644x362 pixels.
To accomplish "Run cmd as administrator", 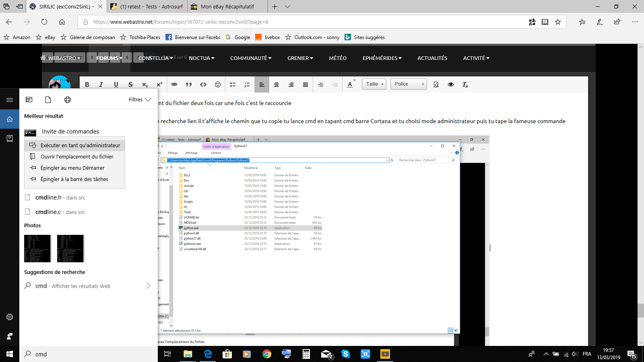I will pyautogui.click(x=75, y=145).
